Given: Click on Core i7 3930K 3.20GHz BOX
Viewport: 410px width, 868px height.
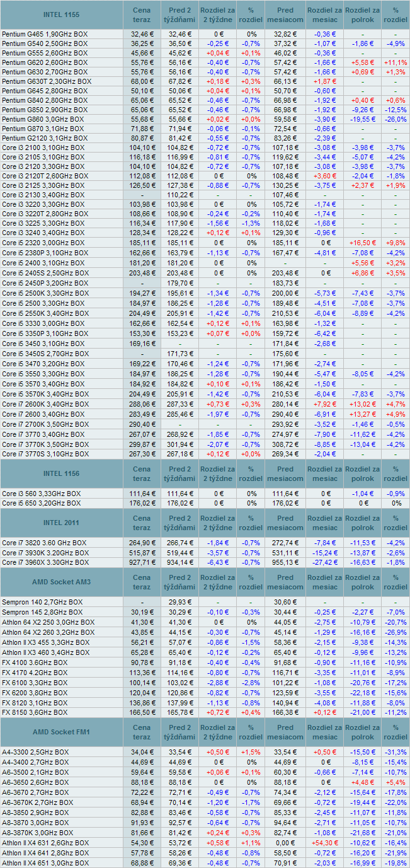Looking at the screenshot, I should point(45,552).
